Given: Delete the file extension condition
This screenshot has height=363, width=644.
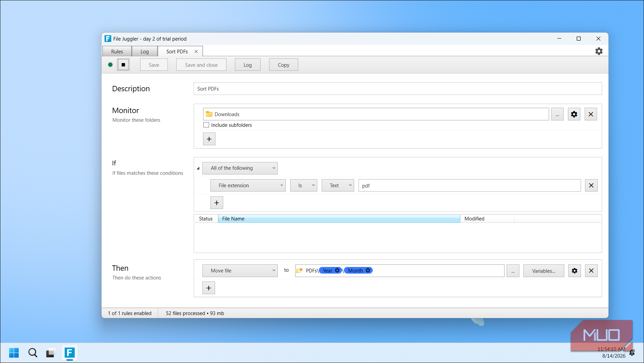Looking at the screenshot, I should (x=591, y=186).
